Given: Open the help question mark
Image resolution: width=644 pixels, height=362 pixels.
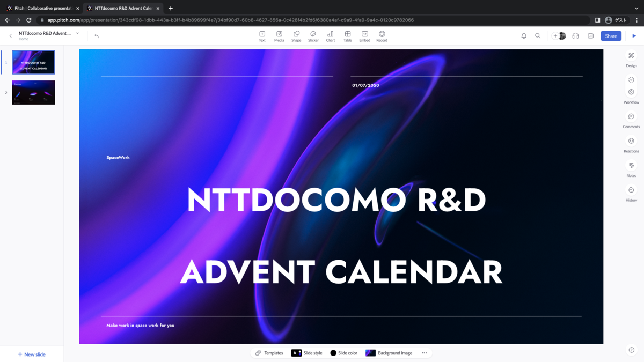Looking at the screenshot, I should tap(632, 350).
